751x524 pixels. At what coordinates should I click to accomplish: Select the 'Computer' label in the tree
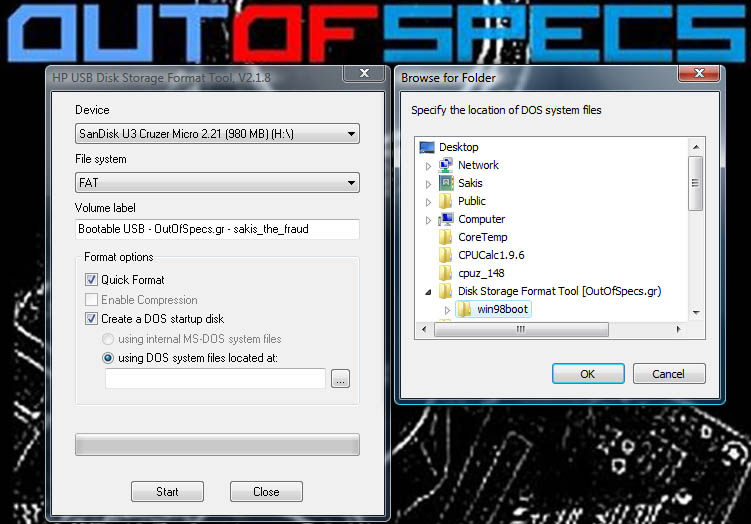click(481, 219)
